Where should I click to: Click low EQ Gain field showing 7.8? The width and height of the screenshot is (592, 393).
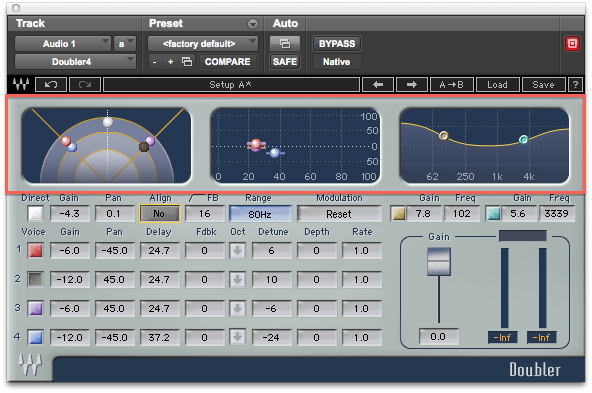[424, 214]
